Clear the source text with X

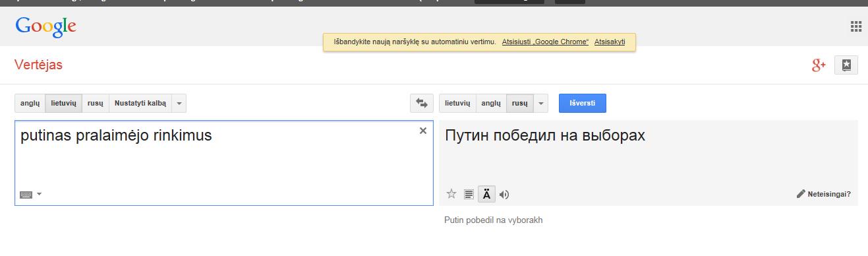click(423, 131)
